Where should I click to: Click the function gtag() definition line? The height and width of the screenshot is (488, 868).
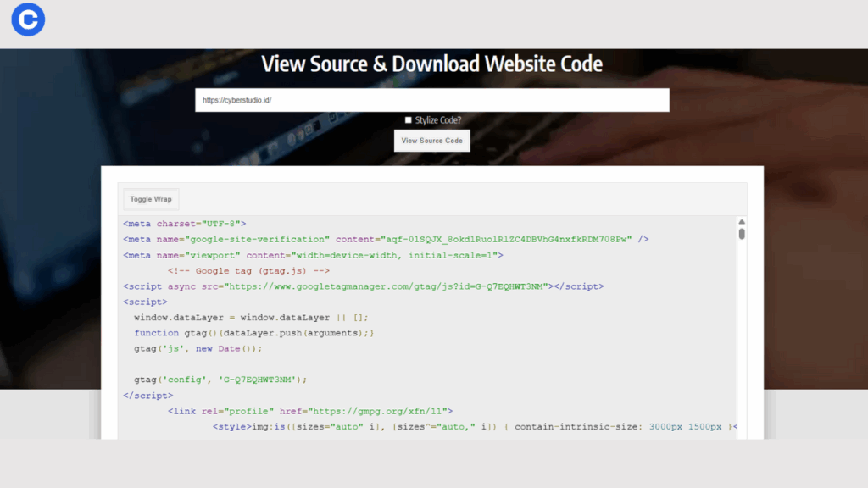click(253, 333)
